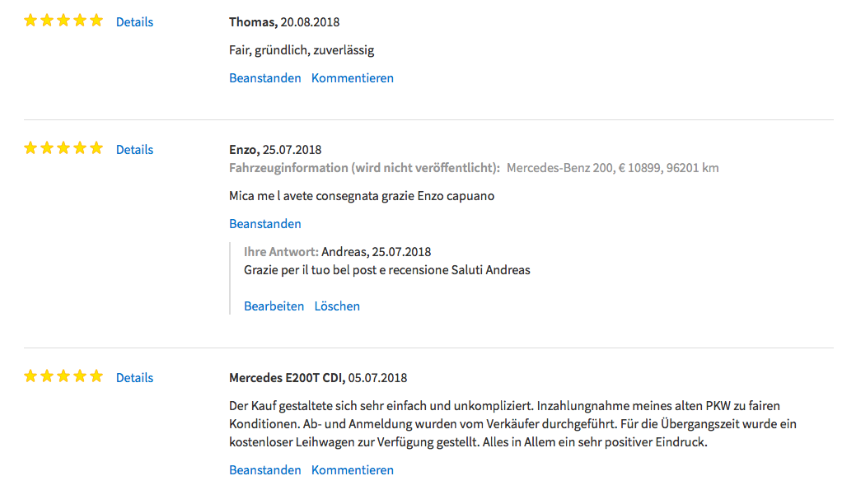Click Beanstanden under Thomas's review

tap(264, 78)
